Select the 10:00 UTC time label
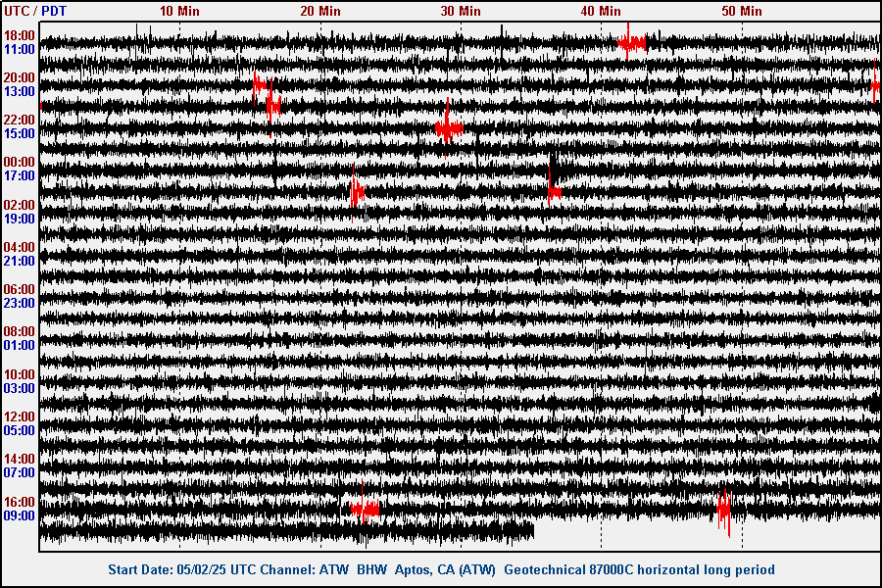The width and height of the screenshot is (882, 588). click(20, 374)
